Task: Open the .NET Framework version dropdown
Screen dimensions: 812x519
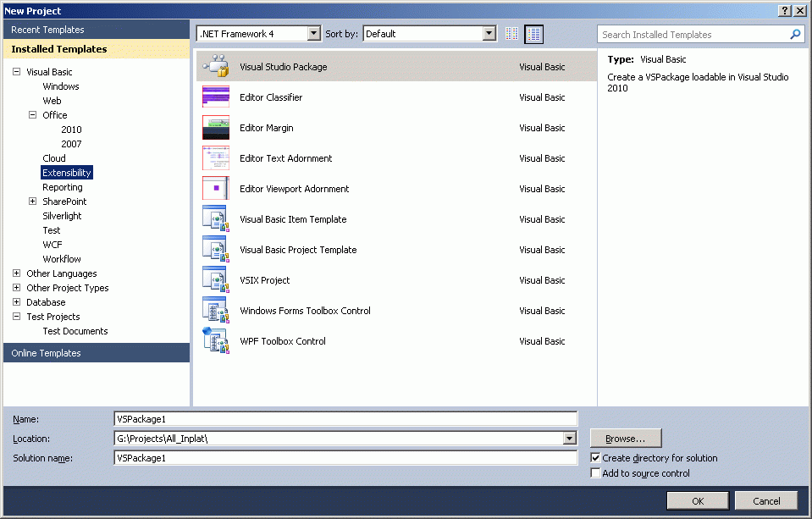Action: click(314, 34)
